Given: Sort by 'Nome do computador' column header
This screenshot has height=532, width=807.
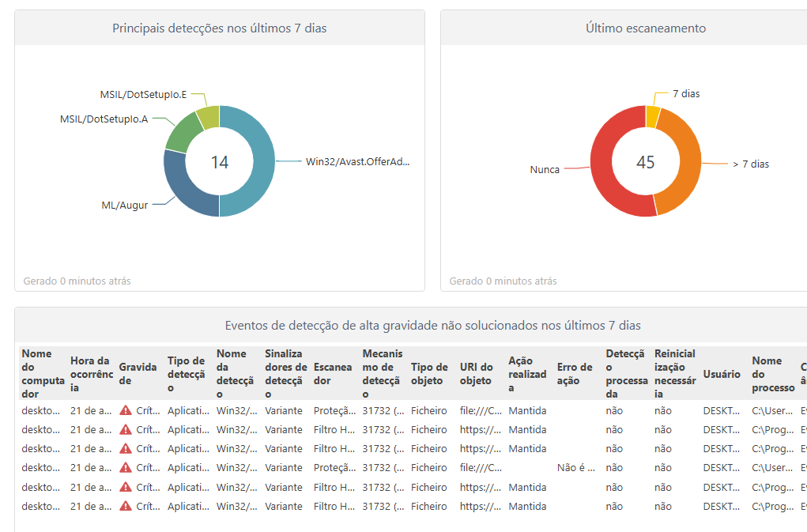Looking at the screenshot, I should click(41, 373).
